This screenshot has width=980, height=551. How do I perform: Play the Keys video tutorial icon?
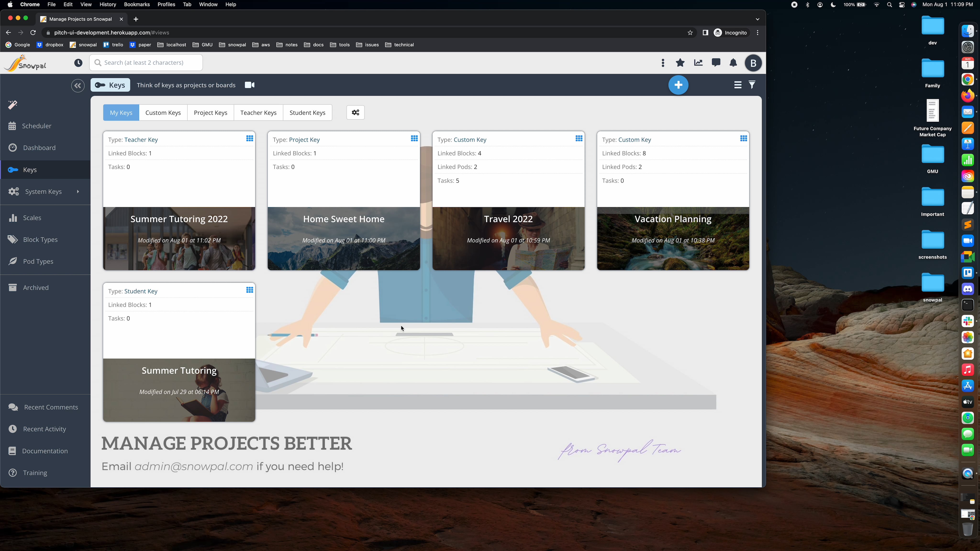(250, 85)
